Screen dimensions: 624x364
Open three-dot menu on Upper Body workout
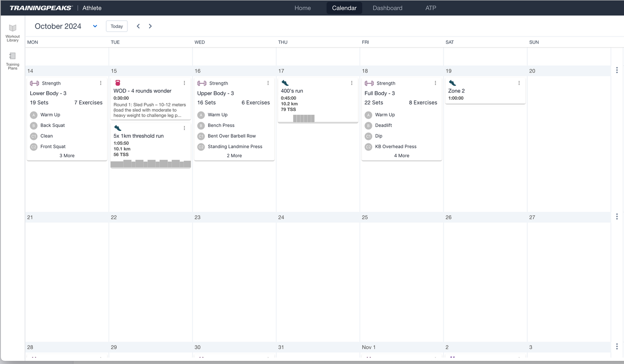pyautogui.click(x=268, y=83)
